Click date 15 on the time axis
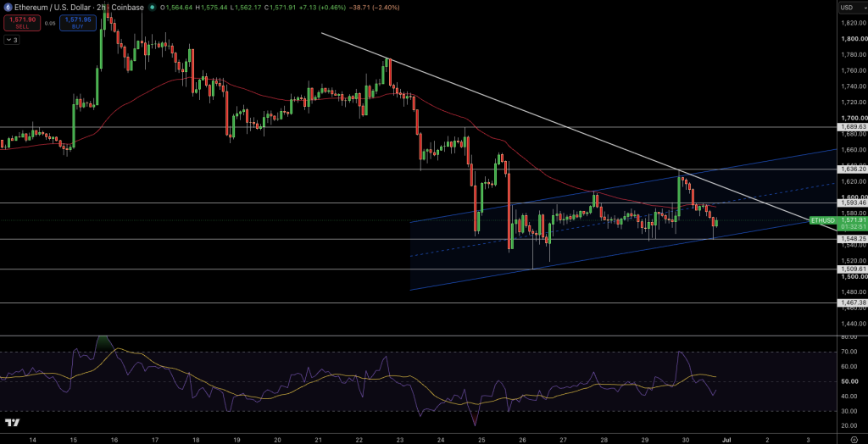 pyautogui.click(x=74, y=440)
